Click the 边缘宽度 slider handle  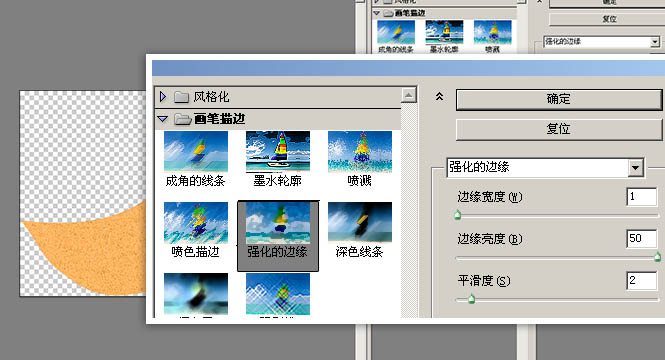point(458,215)
